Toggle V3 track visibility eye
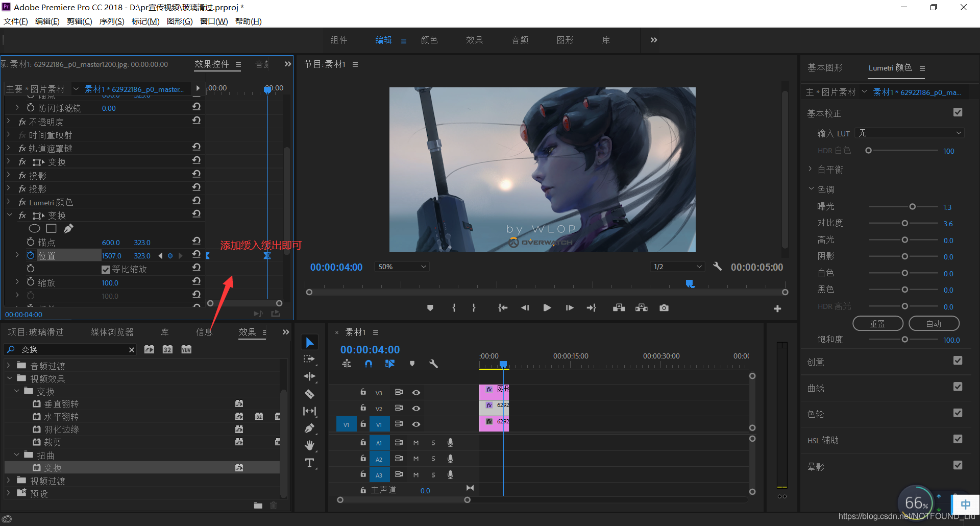 coord(416,393)
